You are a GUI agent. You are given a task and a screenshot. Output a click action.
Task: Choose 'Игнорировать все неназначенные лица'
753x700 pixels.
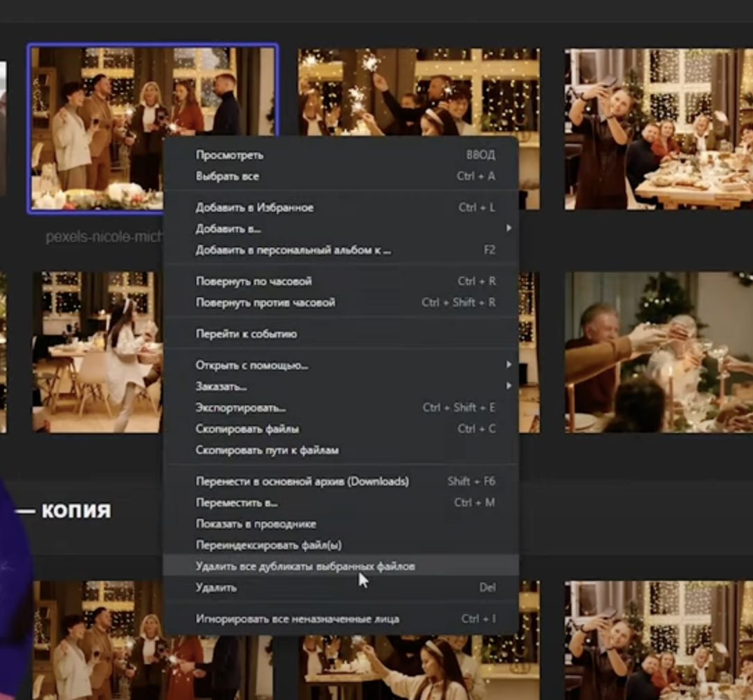pos(341,619)
